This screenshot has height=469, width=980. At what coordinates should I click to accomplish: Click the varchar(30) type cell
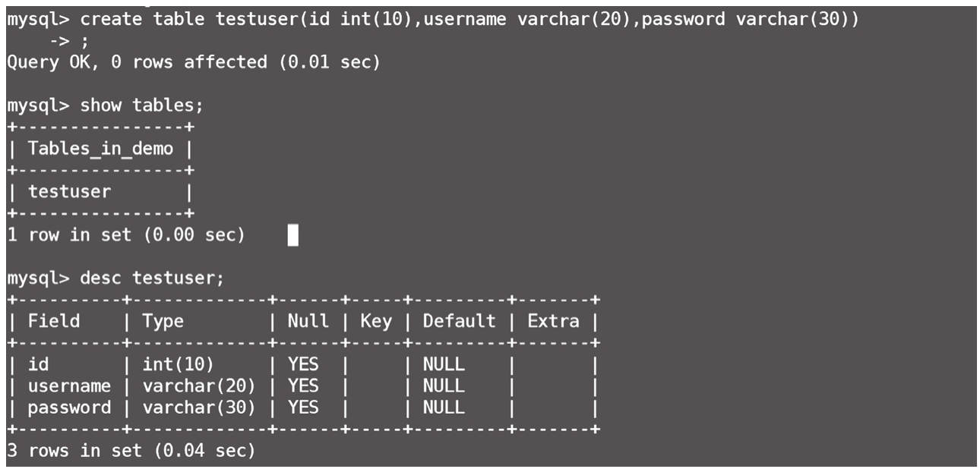(199, 408)
